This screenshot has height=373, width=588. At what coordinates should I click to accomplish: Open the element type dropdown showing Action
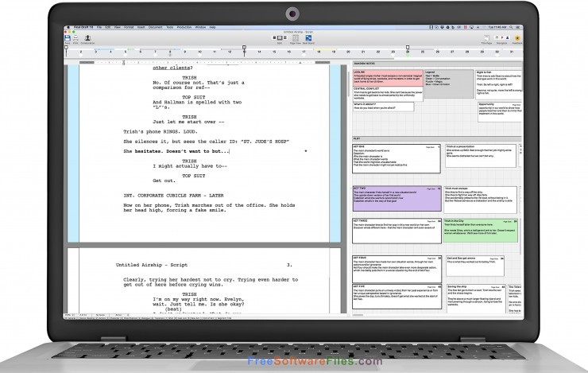(120, 315)
